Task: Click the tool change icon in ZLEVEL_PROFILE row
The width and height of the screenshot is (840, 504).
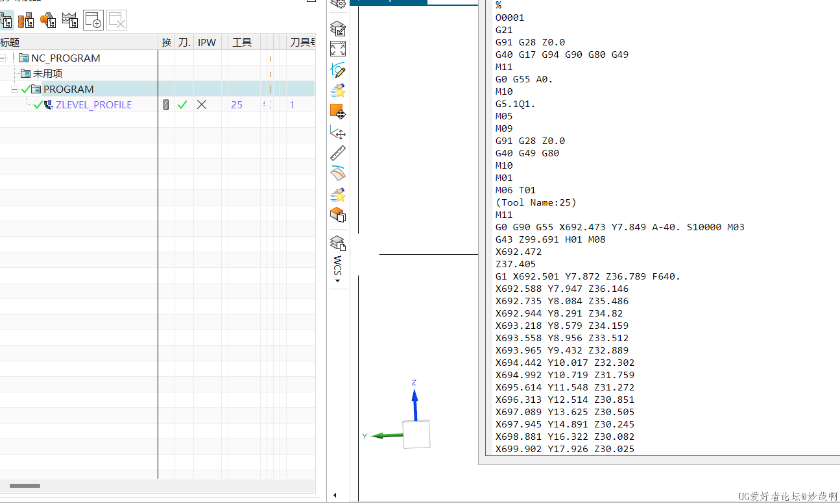Action: 166,104
